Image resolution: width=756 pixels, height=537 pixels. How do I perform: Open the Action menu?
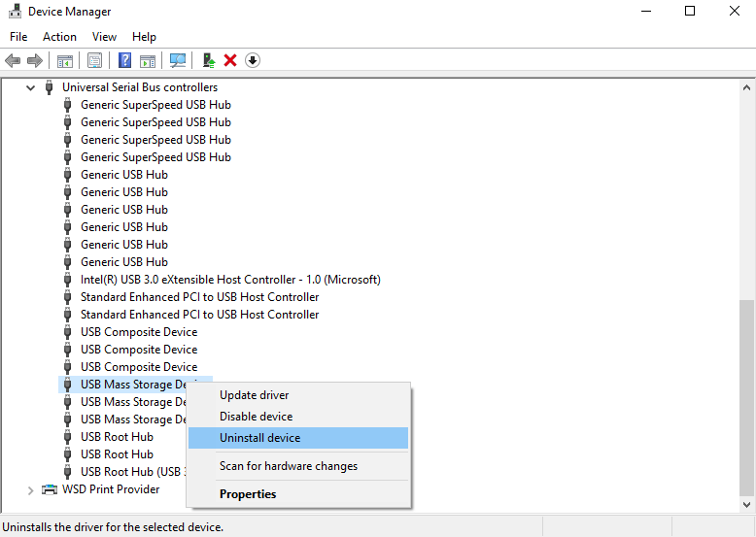[x=60, y=37]
